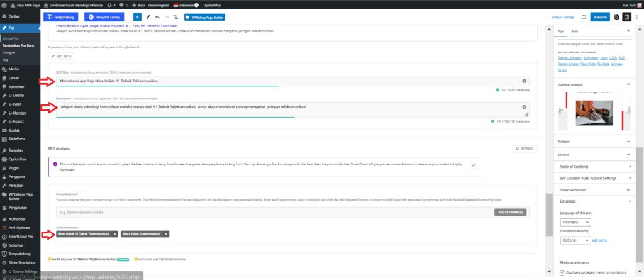Click the EDIT META button
The image size is (644, 280).
[x=62, y=56]
